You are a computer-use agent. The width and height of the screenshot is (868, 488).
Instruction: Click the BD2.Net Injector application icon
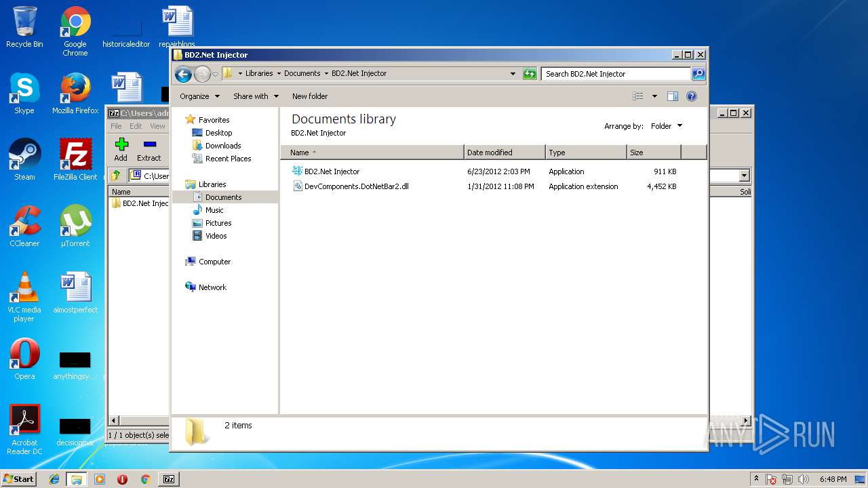(297, 171)
